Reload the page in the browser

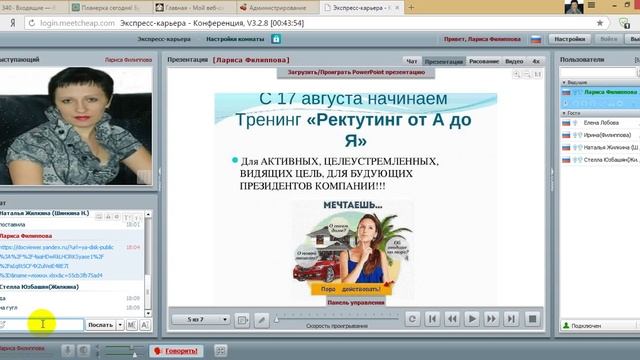pos(31,23)
